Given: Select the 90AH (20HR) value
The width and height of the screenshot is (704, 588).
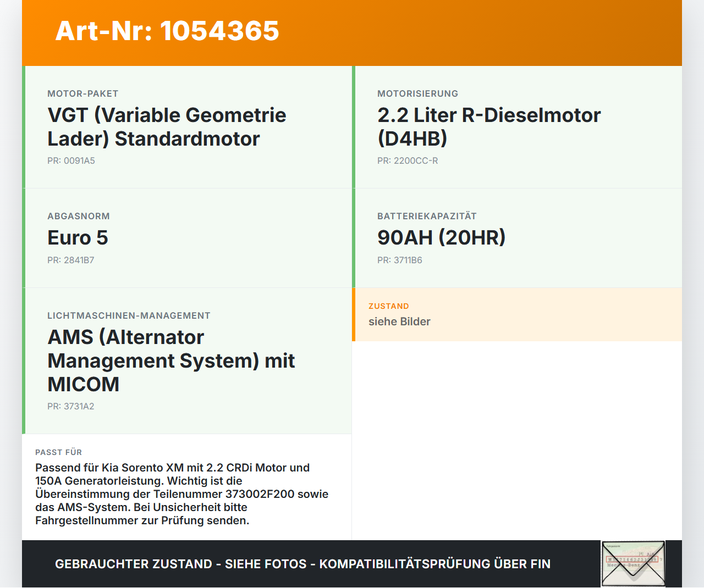Looking at the screenshot, I should point(442,238).
